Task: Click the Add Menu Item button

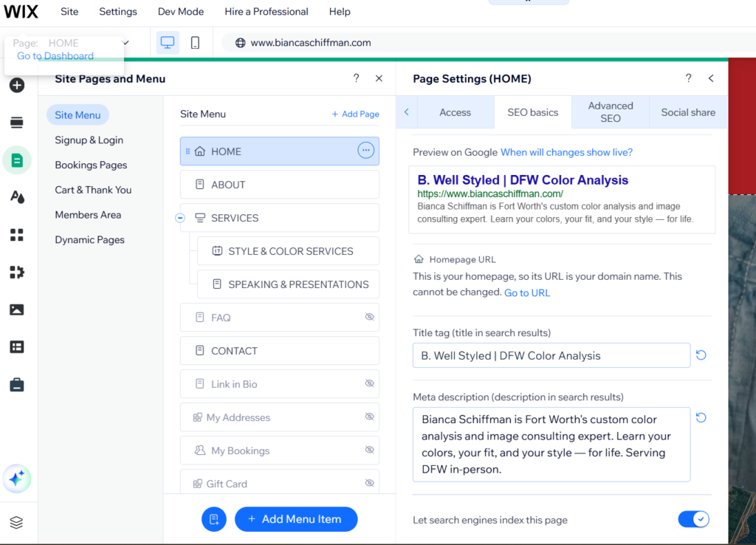Action: [295, 519]
